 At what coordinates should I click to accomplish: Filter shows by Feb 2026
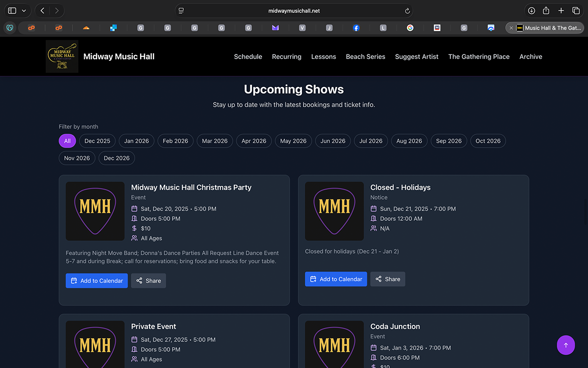[x=175, y=141]
